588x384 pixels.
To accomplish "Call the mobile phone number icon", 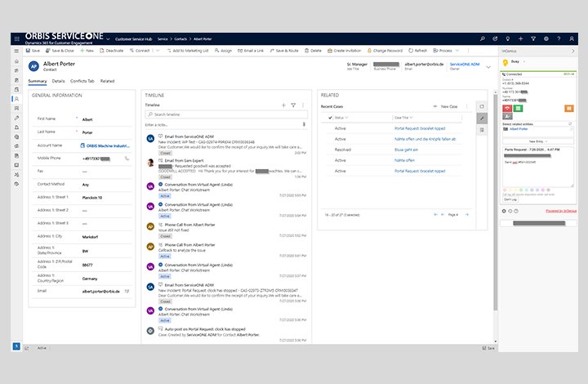I will pos(127,159).
